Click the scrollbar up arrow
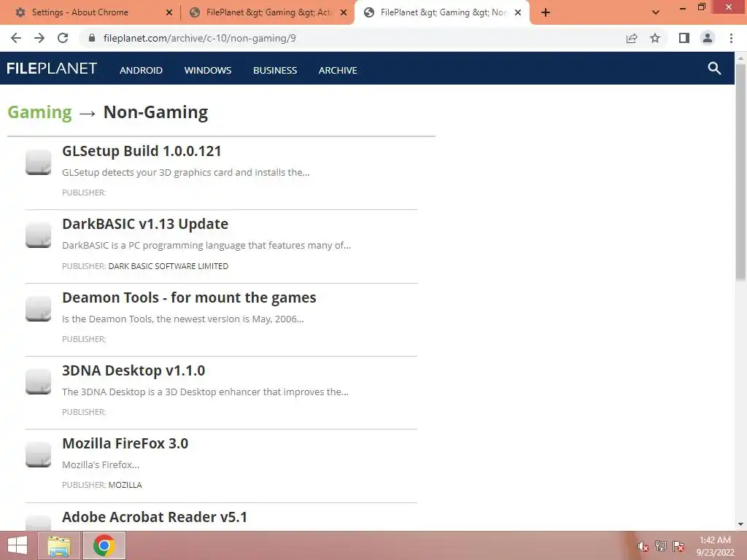The width and height of the screenshot is (747, 560). tap(740, 58)
